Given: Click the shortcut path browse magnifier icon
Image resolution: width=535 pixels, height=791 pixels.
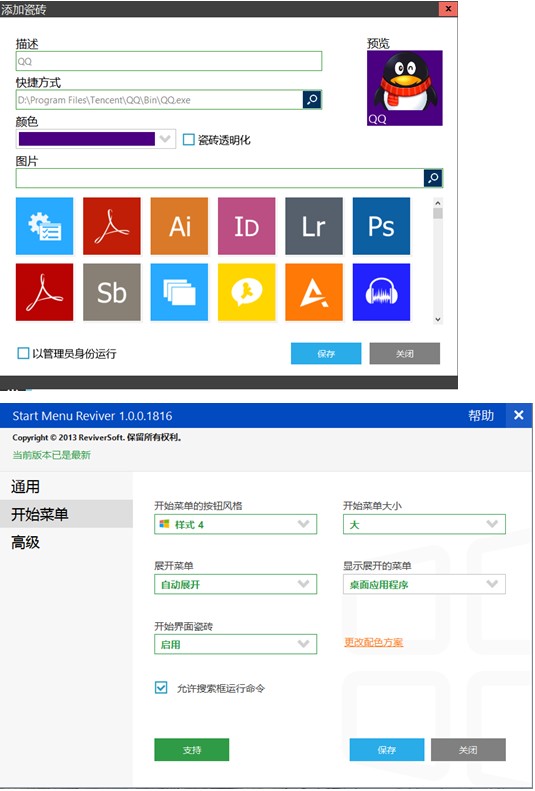Looking at the screenshot, I should pyautogui.click(x=312, y=99).
